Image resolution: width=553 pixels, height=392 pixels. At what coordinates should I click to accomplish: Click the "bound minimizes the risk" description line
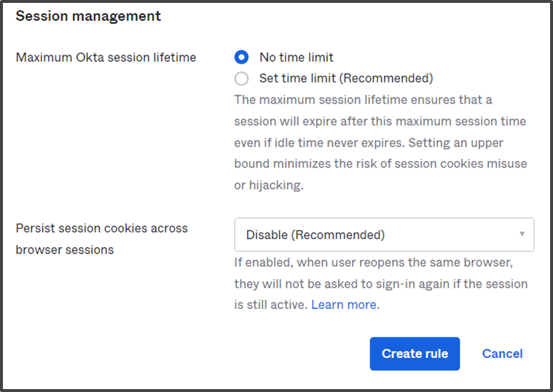[380, 164]
